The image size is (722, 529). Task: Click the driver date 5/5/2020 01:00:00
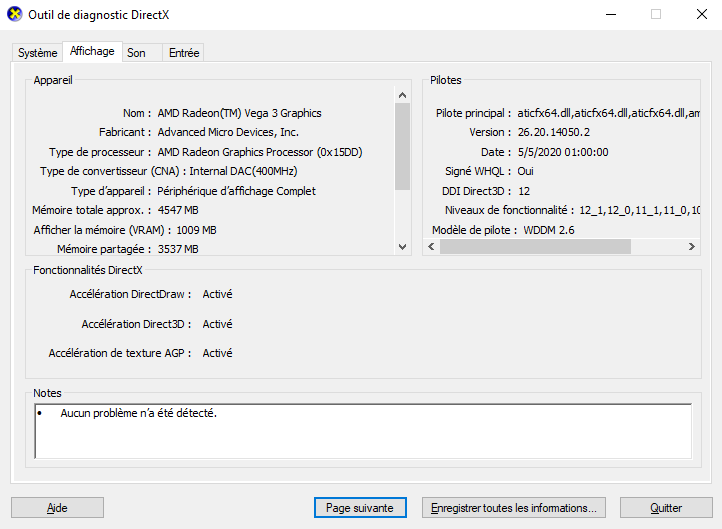(563, 152)
